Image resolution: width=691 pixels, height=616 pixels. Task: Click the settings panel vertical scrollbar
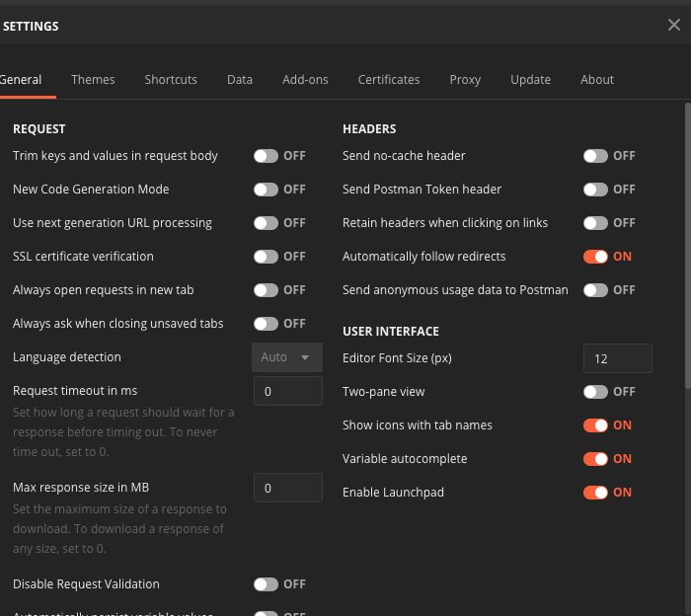(x=687, y=246)
